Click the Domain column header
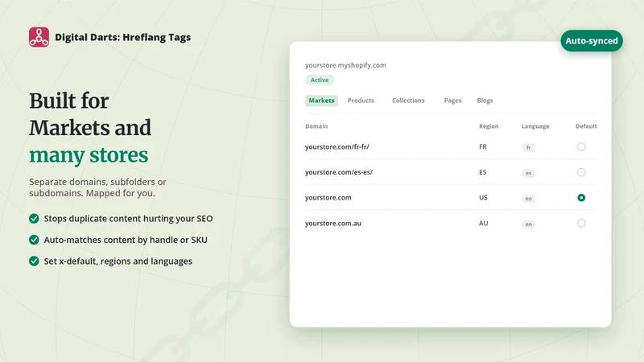The height and width of the screenshot is (362, 644). (x=316, y=126)
